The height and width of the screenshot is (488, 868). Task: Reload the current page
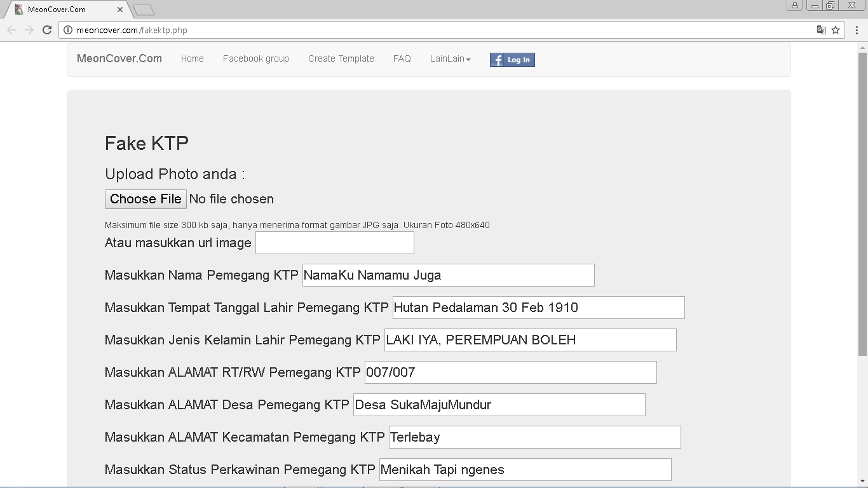click(47, 29)
